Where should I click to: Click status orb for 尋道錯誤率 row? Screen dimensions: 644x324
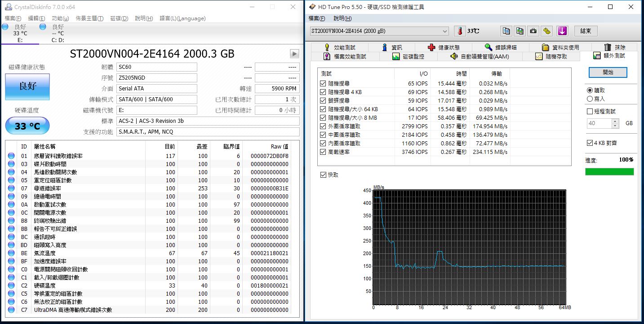pyautogui.click(x=11, y=189)
